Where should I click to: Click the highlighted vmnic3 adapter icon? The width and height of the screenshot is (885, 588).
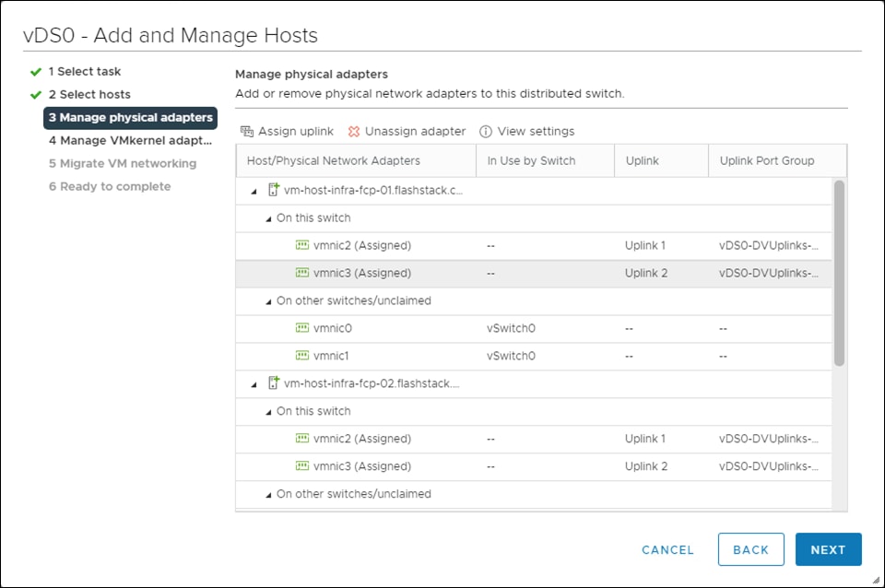301,273
